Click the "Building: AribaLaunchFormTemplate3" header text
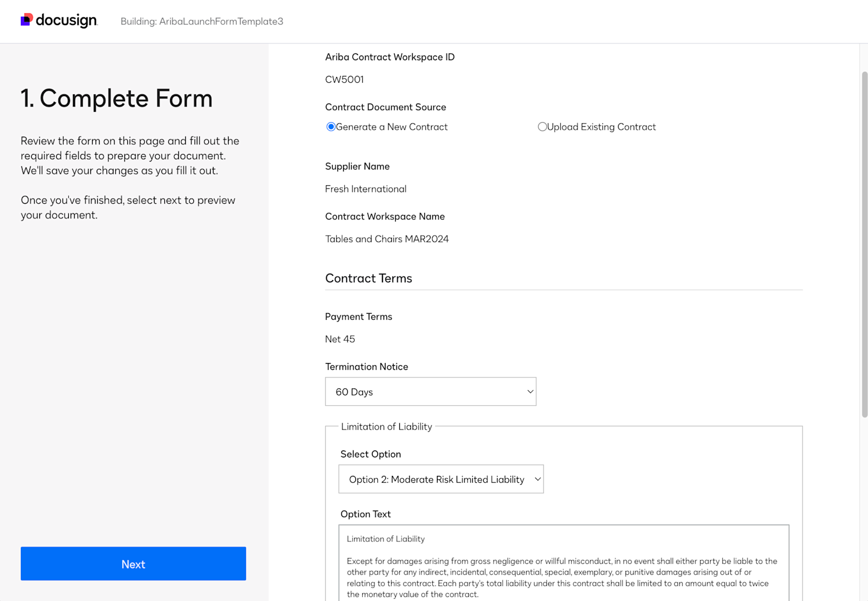Screen dimensions: 868x601 point(201,21)
